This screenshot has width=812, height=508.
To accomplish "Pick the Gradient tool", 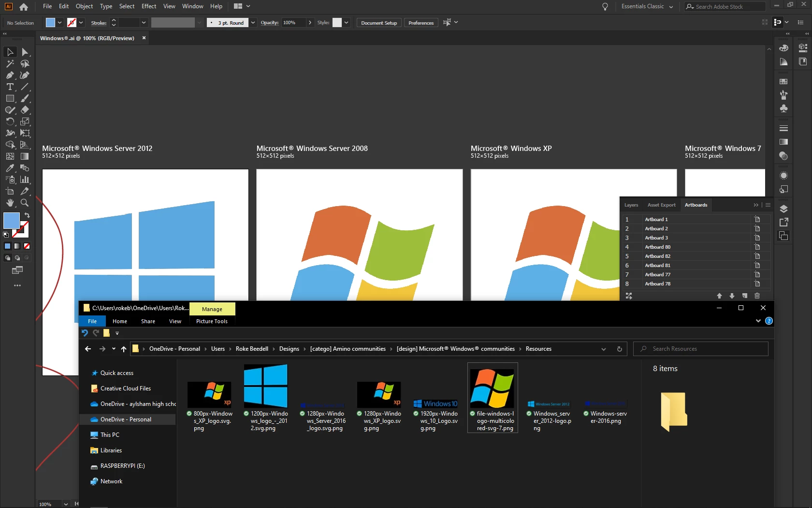I will pos(25,156).
